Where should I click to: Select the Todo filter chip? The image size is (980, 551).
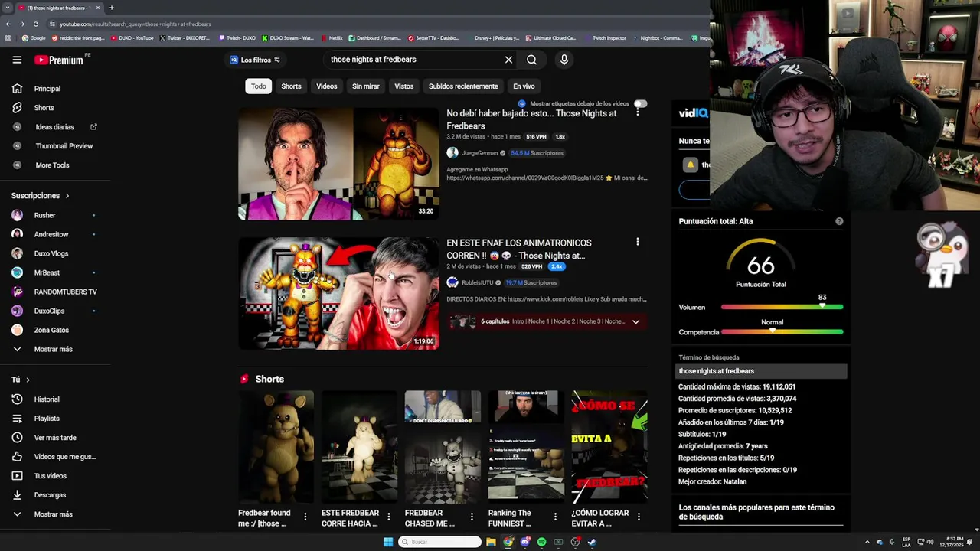(259, 86)
